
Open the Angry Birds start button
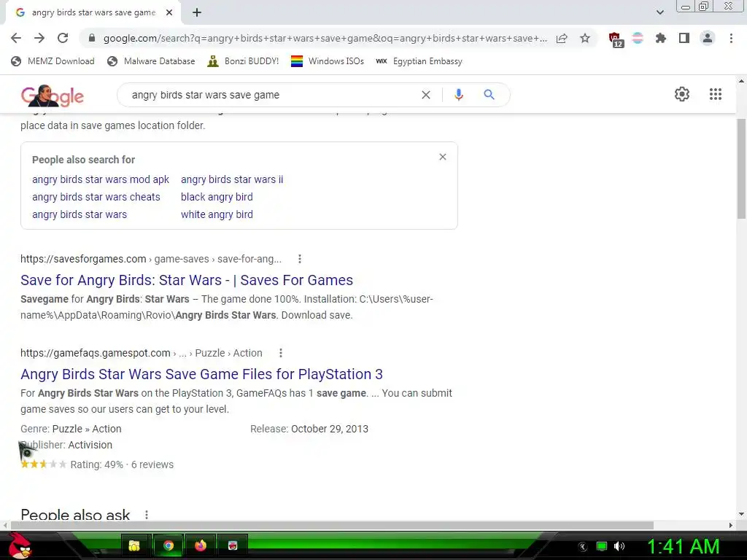tap(20, 545)
